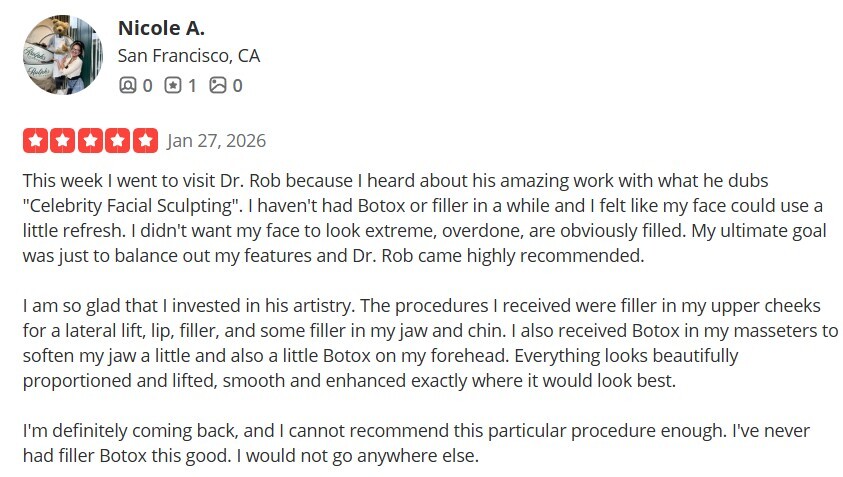843x477 pixels.
Task: Open Nicole A.'s profile name link
Action: click(x=163, y=27)
